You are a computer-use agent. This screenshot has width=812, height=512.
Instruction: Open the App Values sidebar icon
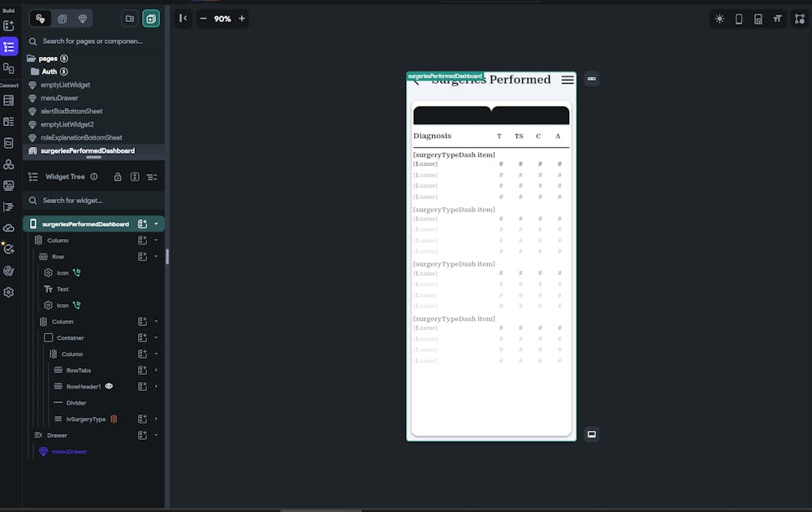pos(9,142)
